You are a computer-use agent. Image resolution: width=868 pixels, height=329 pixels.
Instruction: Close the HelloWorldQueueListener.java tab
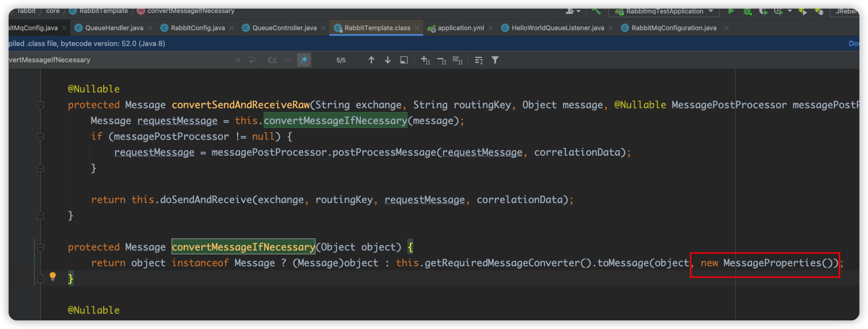[x=611, y=28]
